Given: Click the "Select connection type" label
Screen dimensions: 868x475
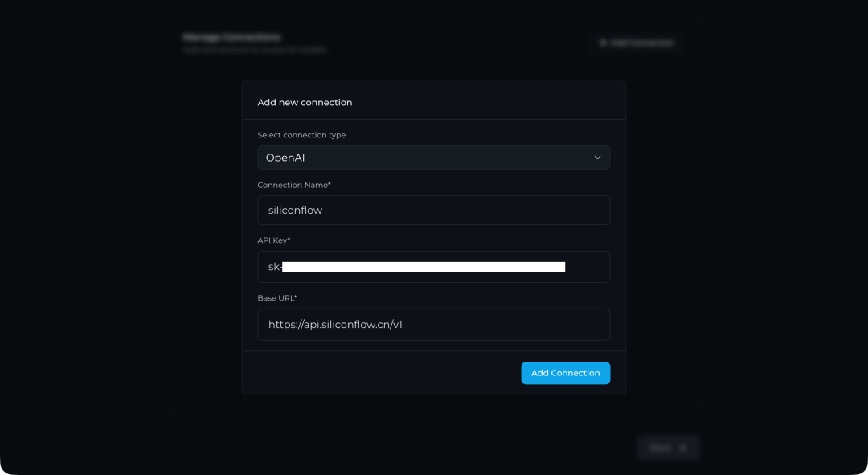Looking at the screenshot, I should coord(301,135).
